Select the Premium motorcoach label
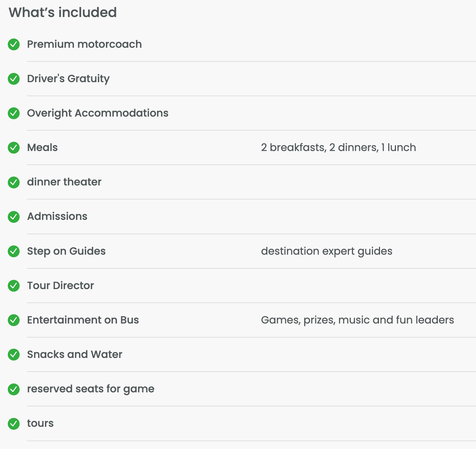476x449 pixels. (x=84, y=44)
